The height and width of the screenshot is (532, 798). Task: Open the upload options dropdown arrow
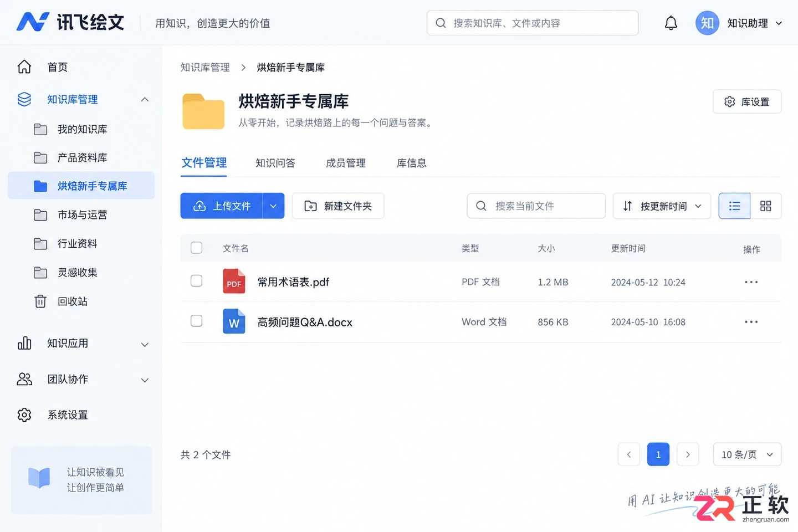273,206
